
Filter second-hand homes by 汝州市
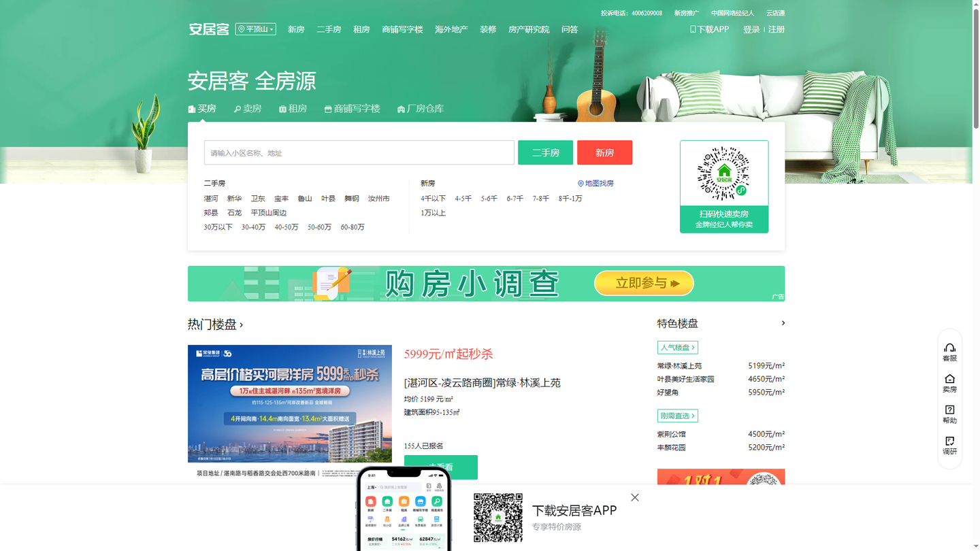[379, 199]
